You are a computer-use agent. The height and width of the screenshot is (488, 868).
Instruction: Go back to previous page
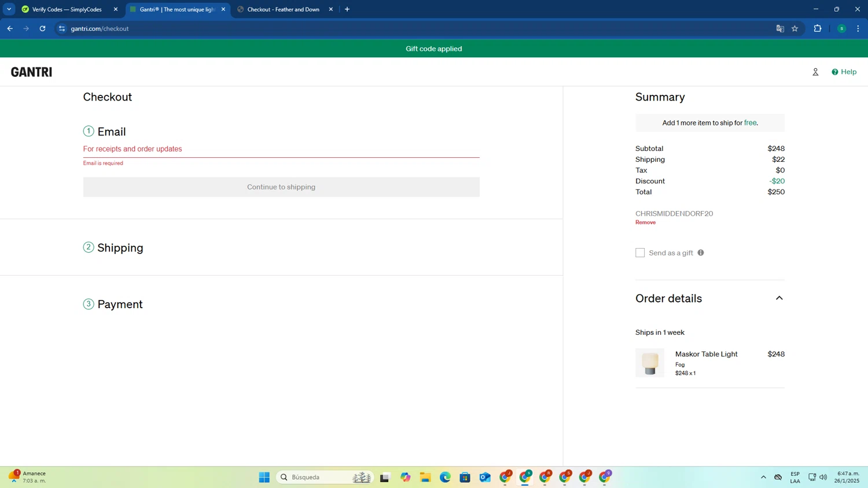(10, 28)
